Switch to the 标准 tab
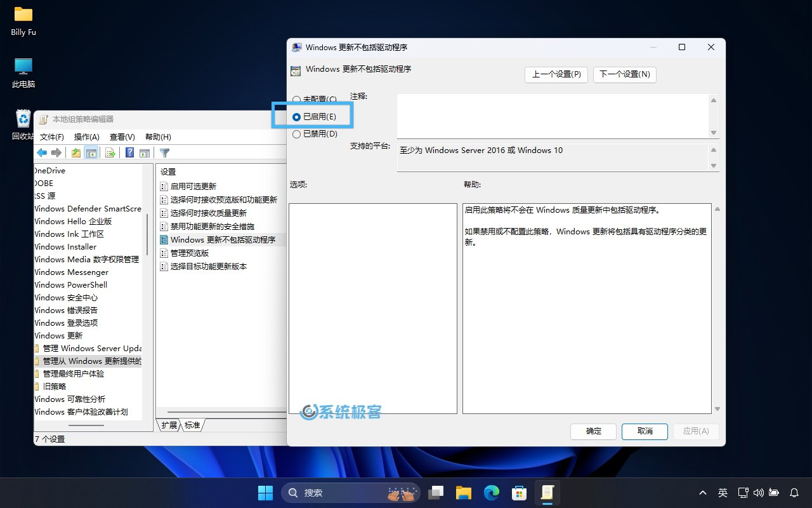The height and width of the screenshot is (508, 812). coord(192,425)
